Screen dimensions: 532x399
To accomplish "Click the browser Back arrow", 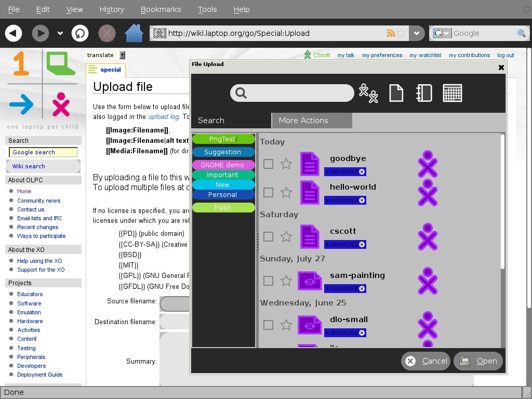I will [14, 33].
